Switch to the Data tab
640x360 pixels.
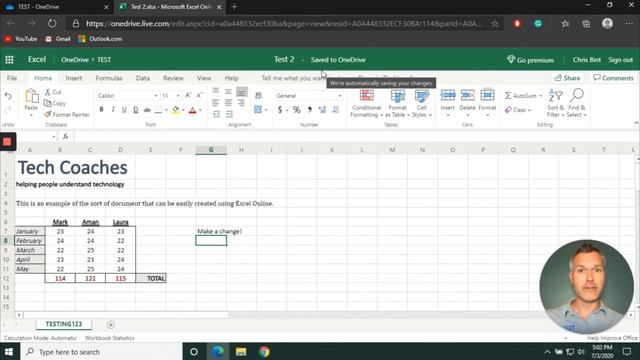pos(142,78)
